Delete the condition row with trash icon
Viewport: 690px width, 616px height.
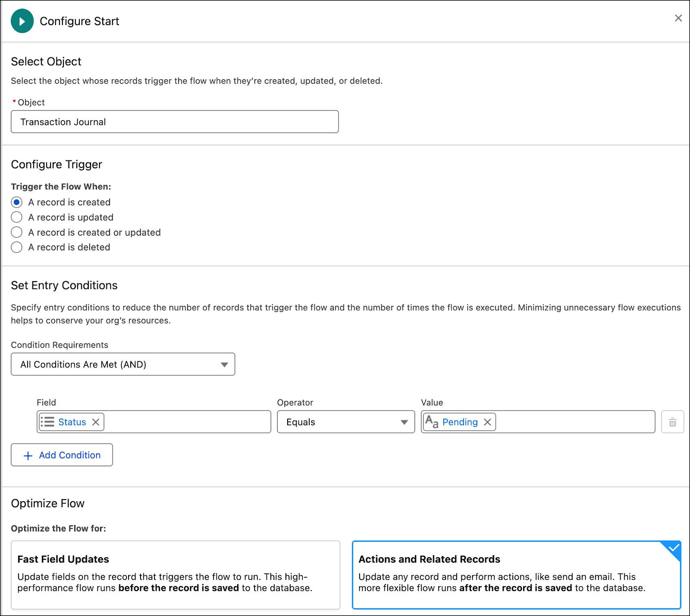click(x=672, y=422)
